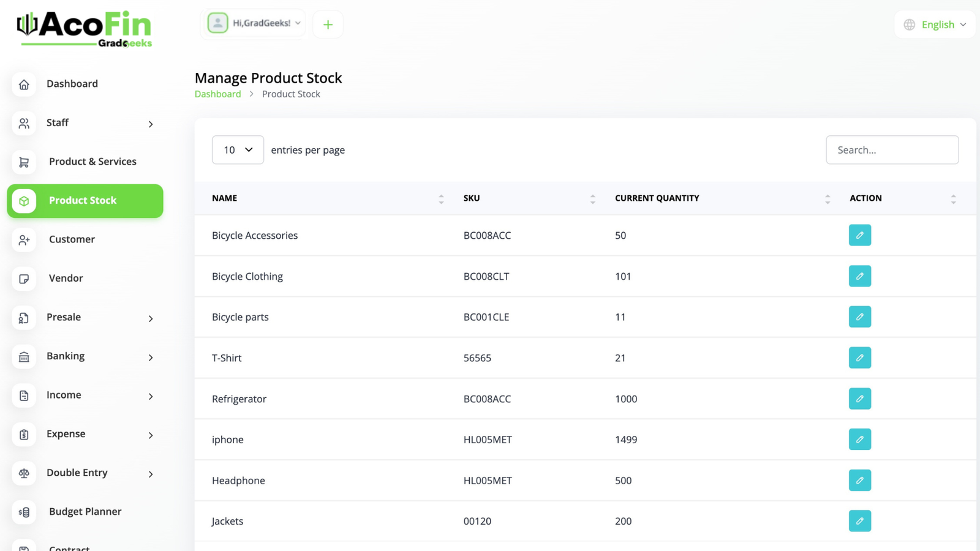
Task: Click the Budget Planner coin icon
Action: click(24, 512)
